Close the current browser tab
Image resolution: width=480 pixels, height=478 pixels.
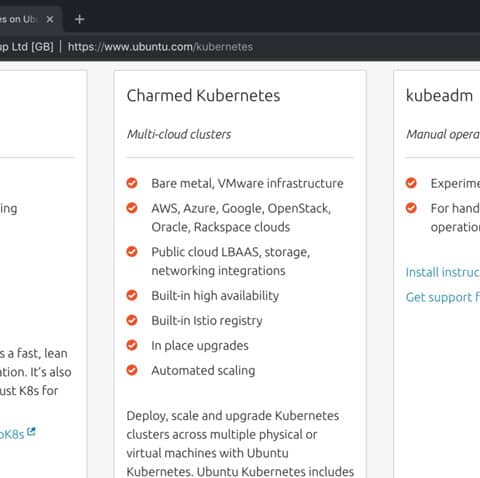(x=50, y=19)
